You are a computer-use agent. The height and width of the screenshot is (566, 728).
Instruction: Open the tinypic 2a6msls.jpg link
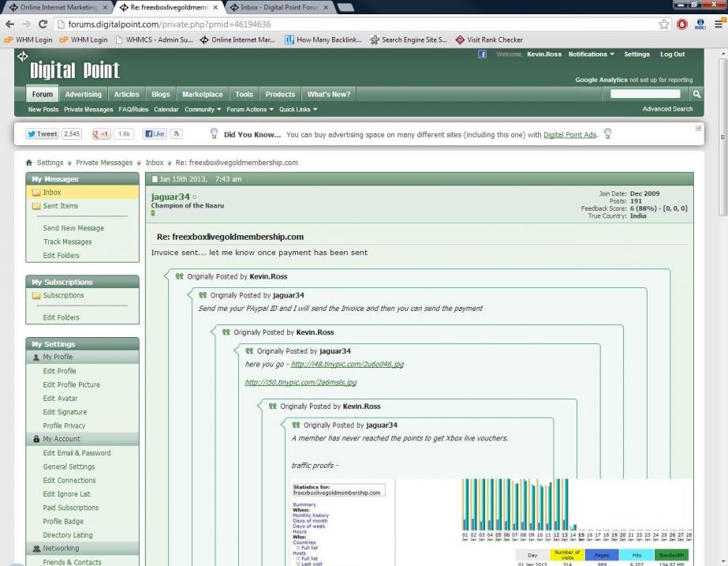click(x=301, y=382)
